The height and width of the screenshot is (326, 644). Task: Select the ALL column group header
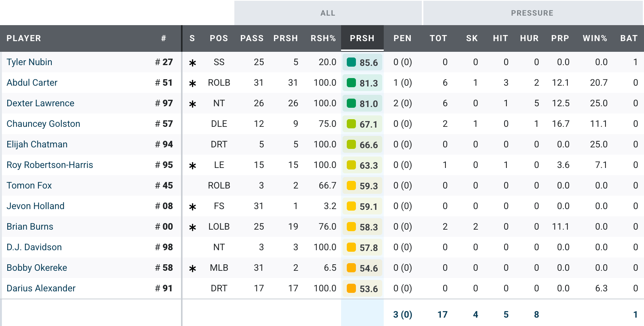point(328,13)
